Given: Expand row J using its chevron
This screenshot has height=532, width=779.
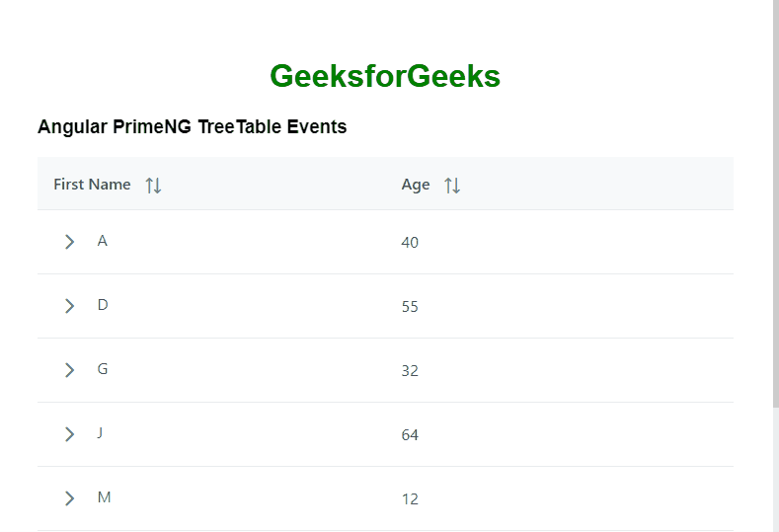Looking at the screenshot, I should pyautogui.click(x=69, y=434).
